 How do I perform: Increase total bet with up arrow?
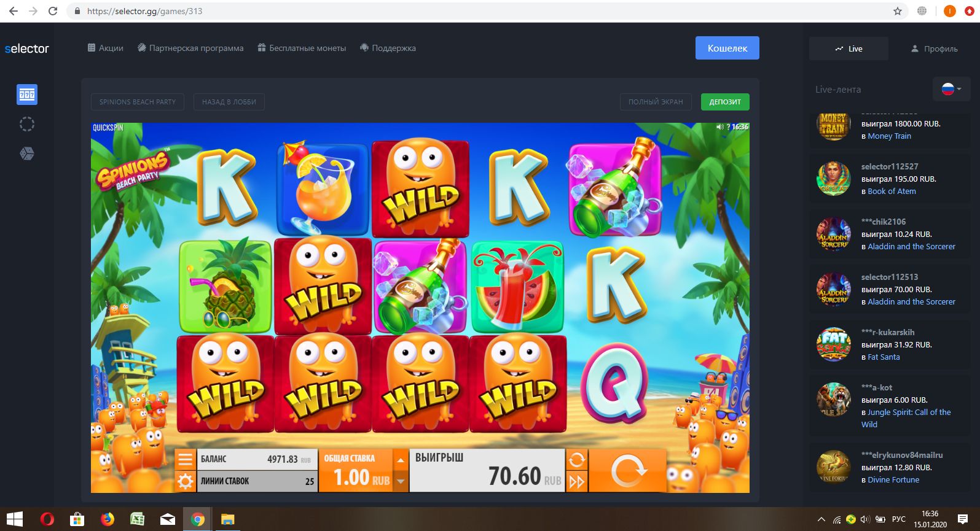tap(401, 460)
